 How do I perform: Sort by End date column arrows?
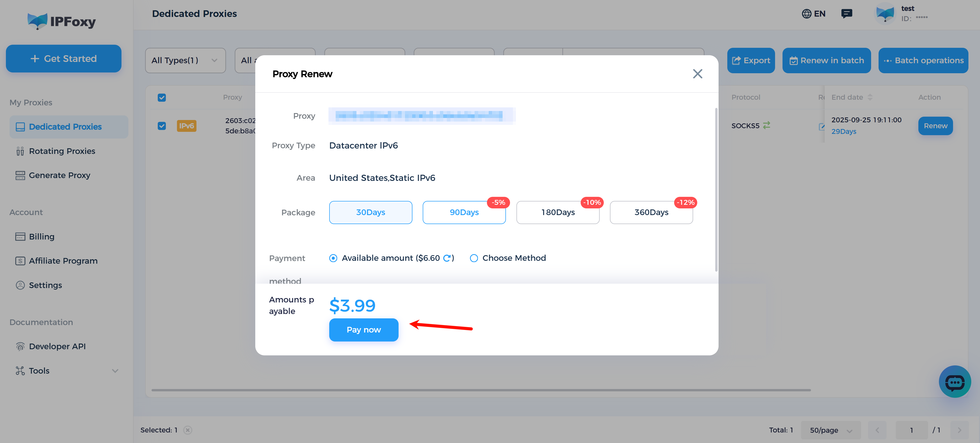pos(870,97)
